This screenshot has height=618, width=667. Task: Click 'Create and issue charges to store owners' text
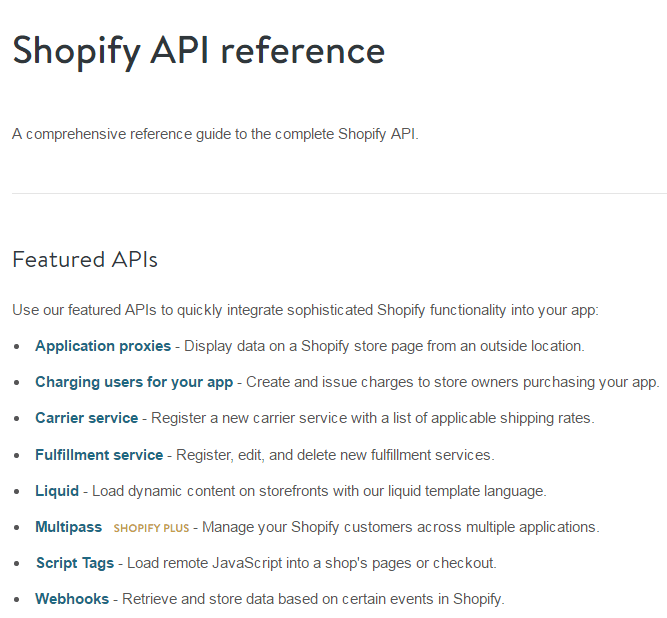click(453, 382)
